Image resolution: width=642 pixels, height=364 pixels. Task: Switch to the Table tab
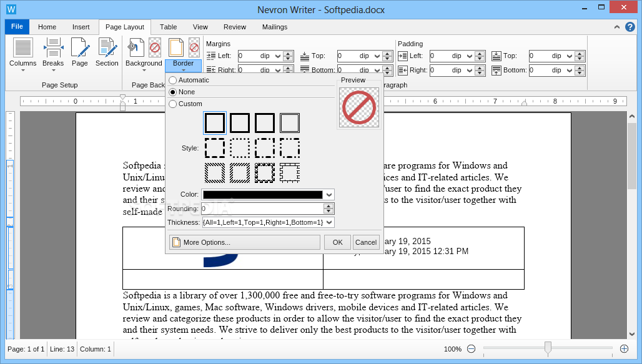pyautogui.click(x=168, y=27)
